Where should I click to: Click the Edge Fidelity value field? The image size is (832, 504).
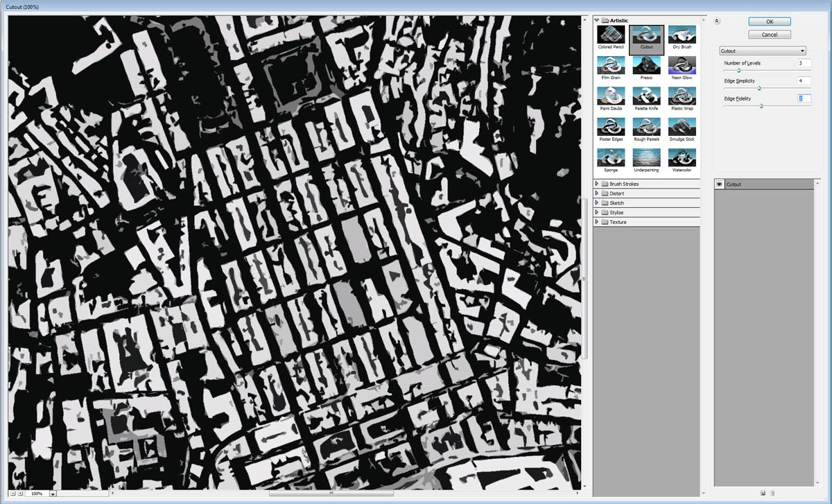[804, 99]
